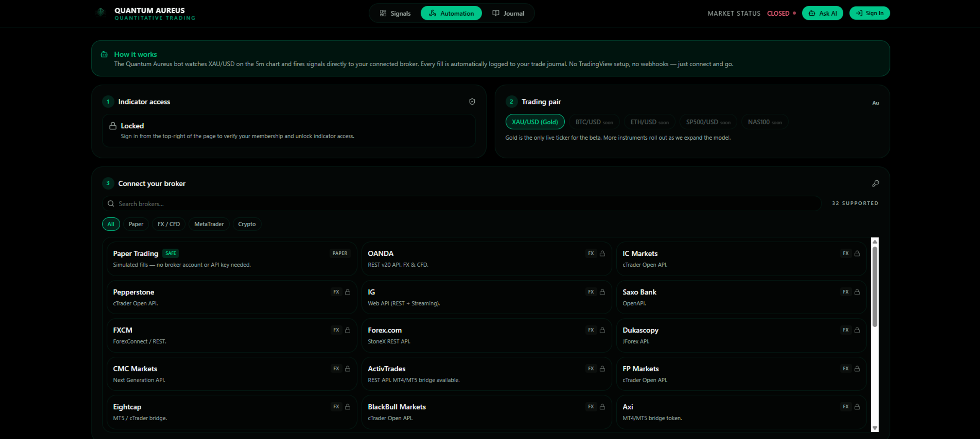The width and height of the screenshot is (980, 439).
Task: Filter brokers by All
Action: (x=111, y=224)
